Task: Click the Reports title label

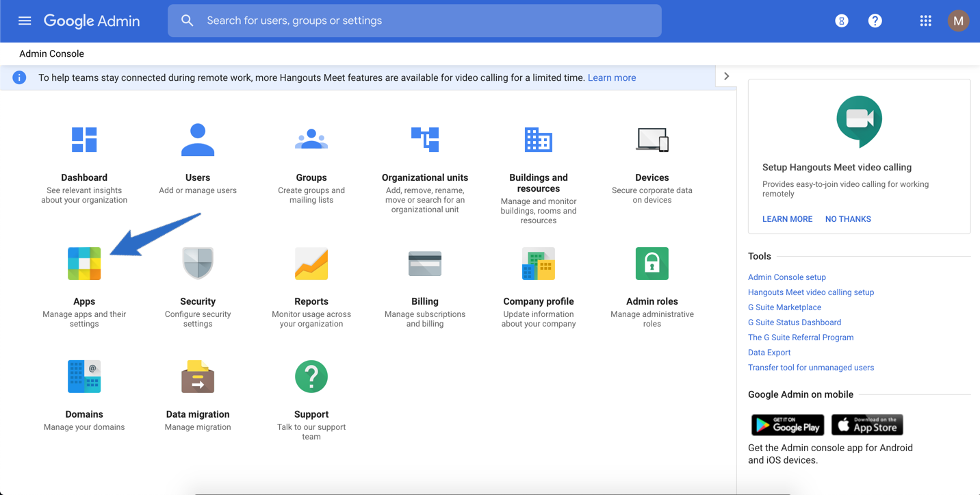Action: [x=311, y=301]
